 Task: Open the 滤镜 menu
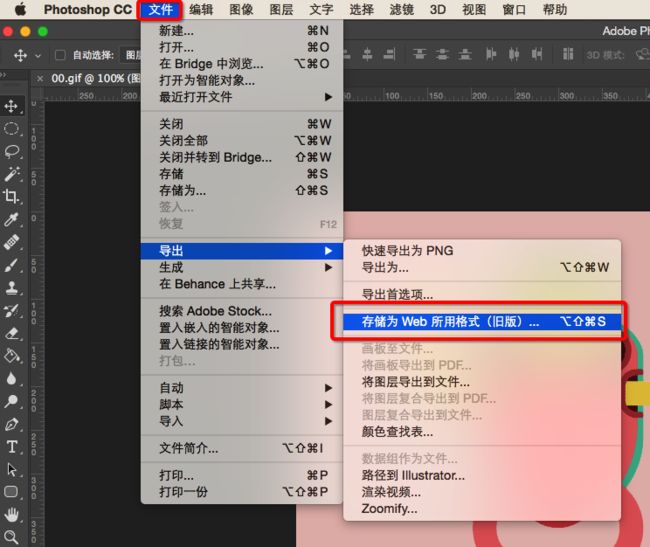(x=402, y=10)
